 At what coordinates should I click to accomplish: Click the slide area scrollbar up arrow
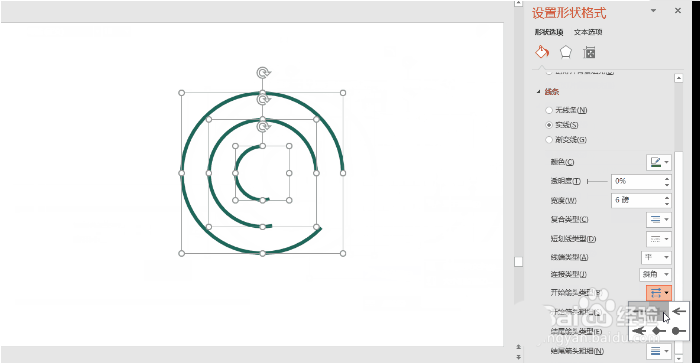point(518,3)
